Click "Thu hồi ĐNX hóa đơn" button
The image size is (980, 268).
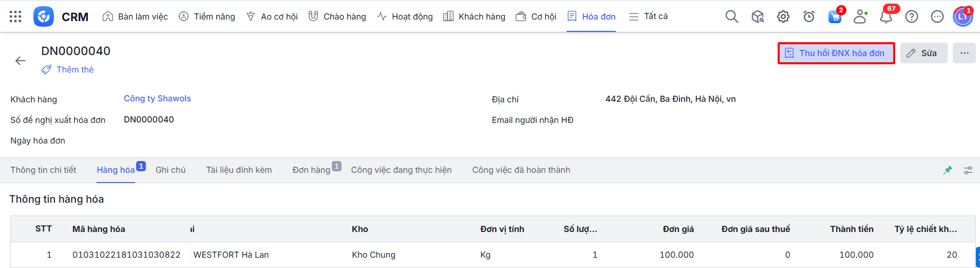pyautogui.click(x=836, y=53)
